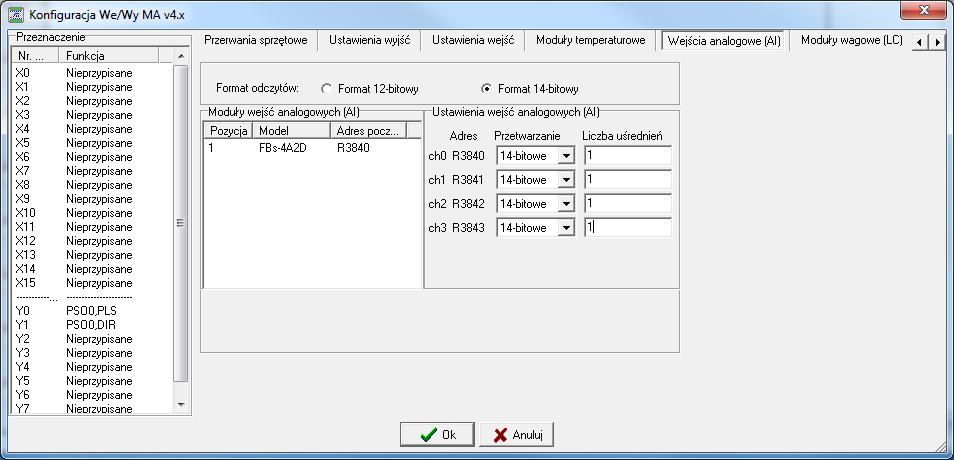Click the Funkcja column header

(109, 56)
